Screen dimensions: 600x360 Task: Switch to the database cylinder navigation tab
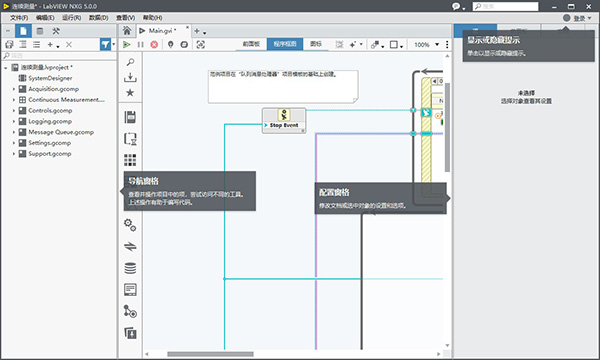click(40, 31)
